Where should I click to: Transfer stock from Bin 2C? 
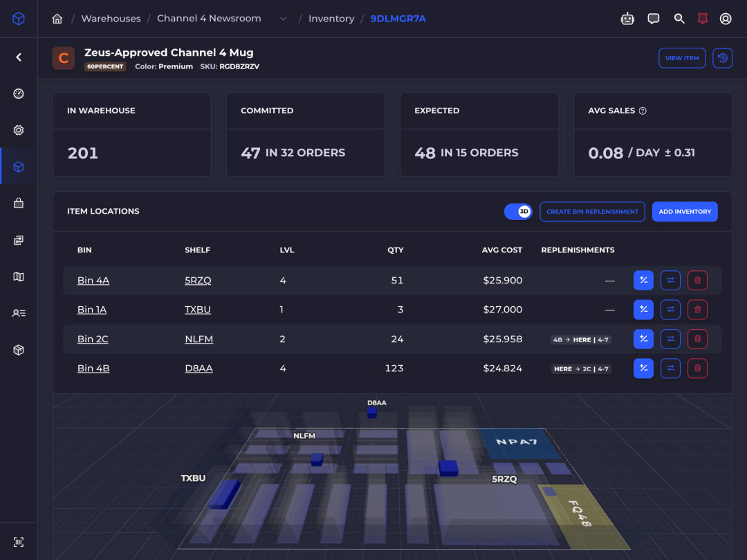point(670,339)
